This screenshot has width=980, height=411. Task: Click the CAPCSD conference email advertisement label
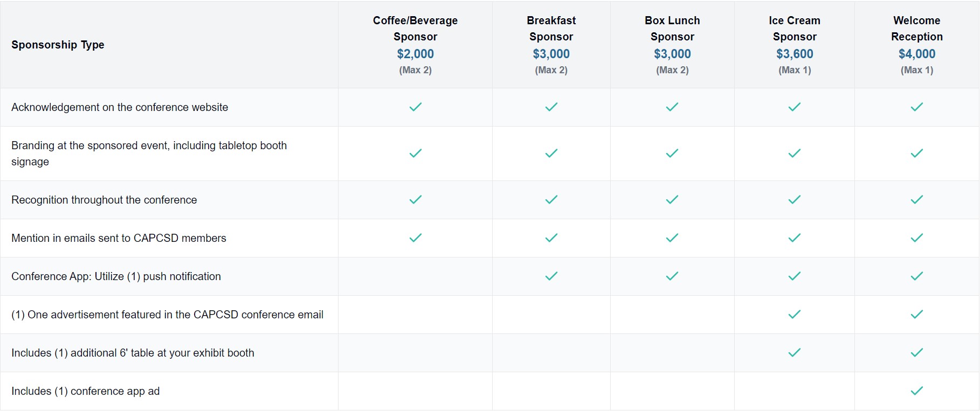[x=167, y=315]
